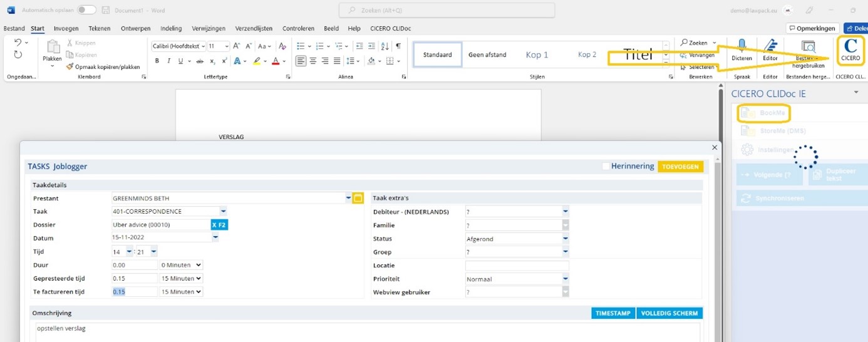The height and width of the screenshot is (342, 868).
Task: Click the Plakken clipboard icon
Action: coord(53,46)
